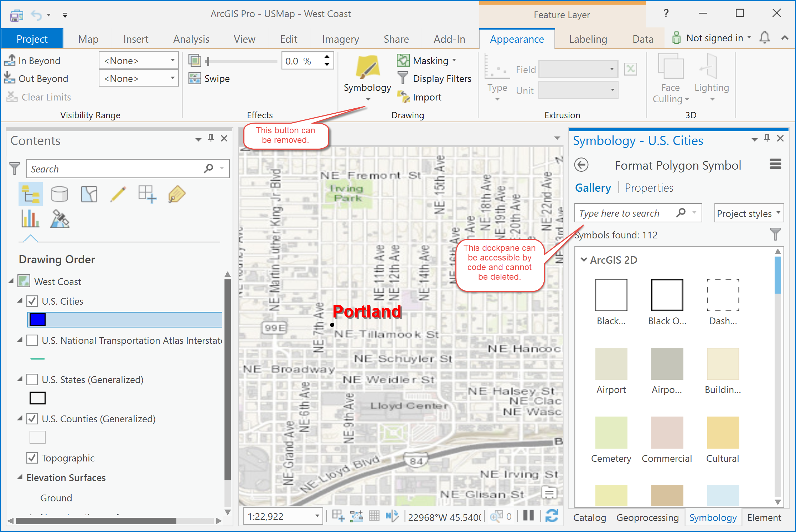Open the Symbology pane hamburger menu
The height and width of the screenshot is (532, 796).
point(775,164)
